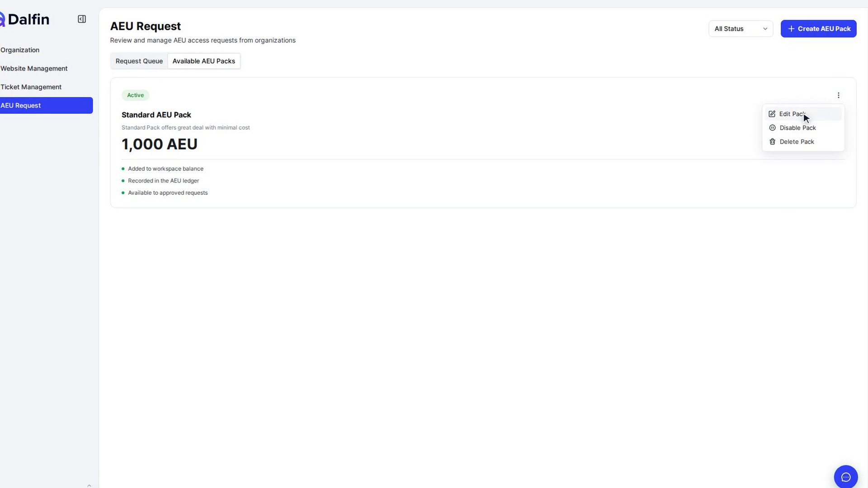Expand status filter via chevron arrow

(x=765, y=29)
